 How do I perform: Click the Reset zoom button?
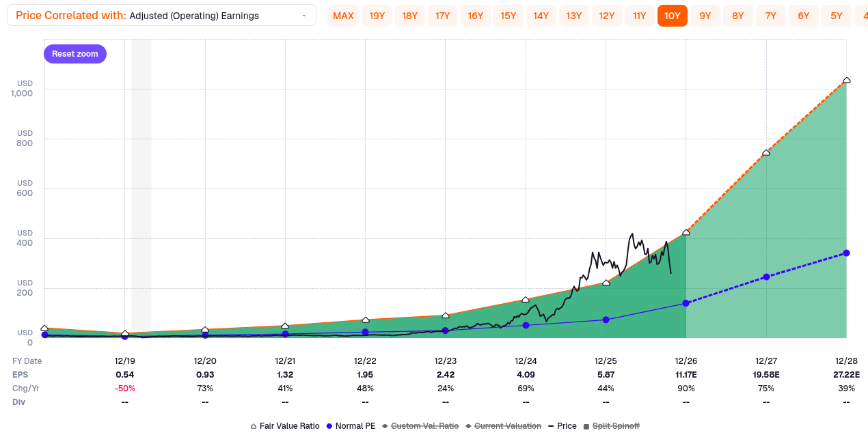click(75, 54)
